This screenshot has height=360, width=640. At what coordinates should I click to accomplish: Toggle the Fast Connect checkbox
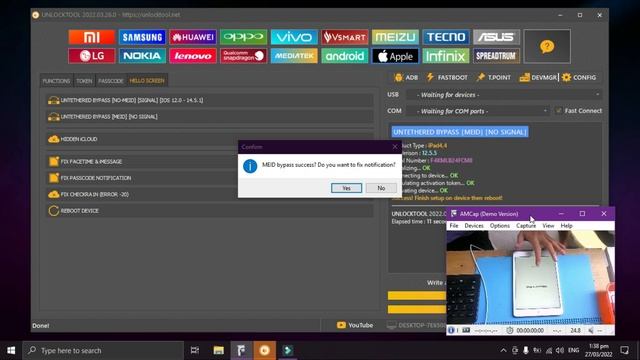(x=559, y=111)
